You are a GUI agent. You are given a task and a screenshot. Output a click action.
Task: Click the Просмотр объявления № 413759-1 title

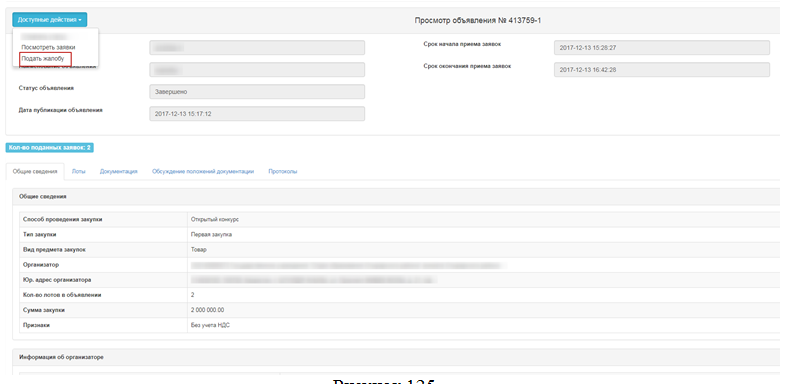coord(479,20)
